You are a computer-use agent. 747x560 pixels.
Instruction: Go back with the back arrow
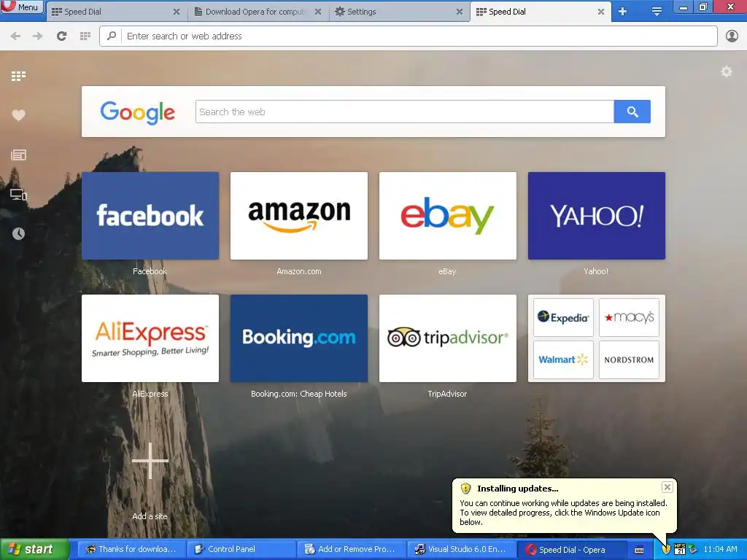click(15, 36)
